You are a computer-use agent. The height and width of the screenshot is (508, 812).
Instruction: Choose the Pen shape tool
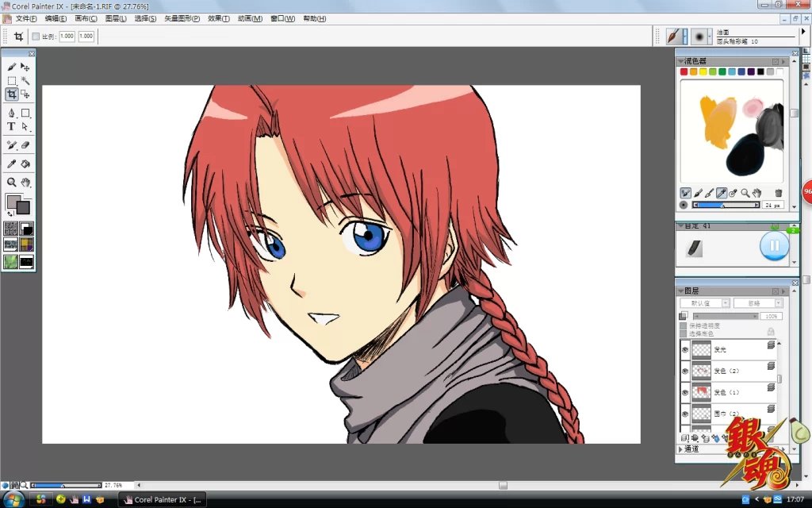(11, 113)
